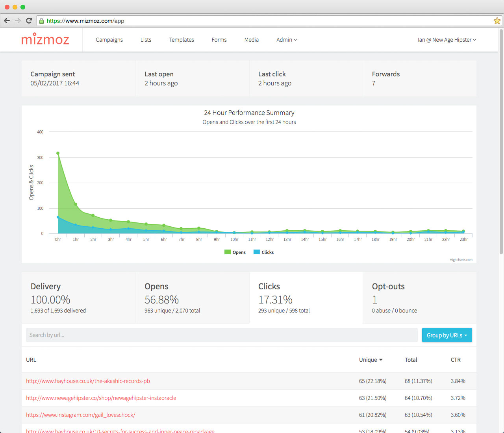Viewport: 504px width, 433px height.
Task: Reload the page
Action: click(29, 20)
